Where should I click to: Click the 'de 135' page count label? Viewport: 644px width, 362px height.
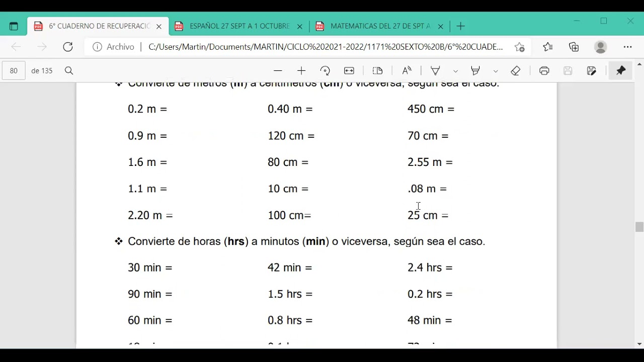tap(42, 71)
